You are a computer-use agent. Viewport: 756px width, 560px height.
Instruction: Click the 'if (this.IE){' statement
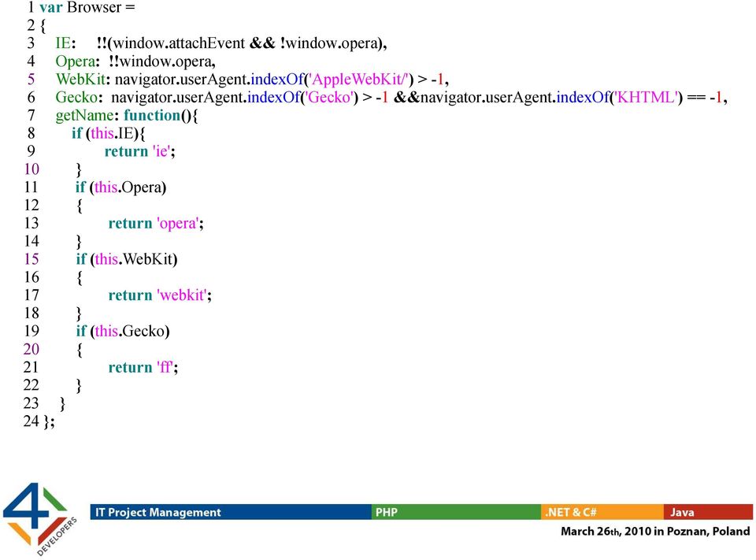[x=109, y=133]
